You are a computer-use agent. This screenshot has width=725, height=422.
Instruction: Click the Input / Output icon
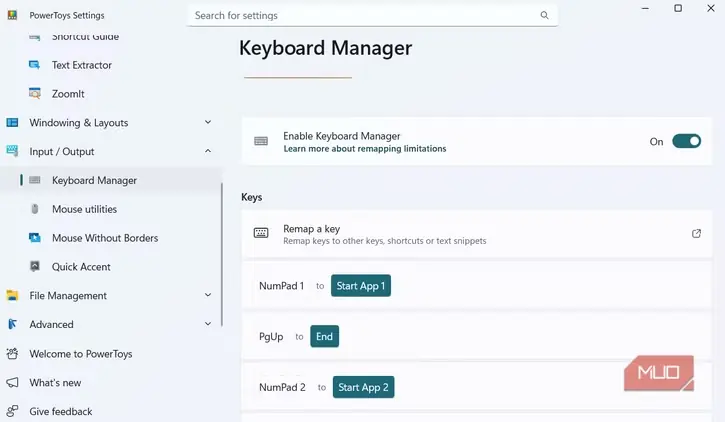pyautogui.click(x=12, y=151)
